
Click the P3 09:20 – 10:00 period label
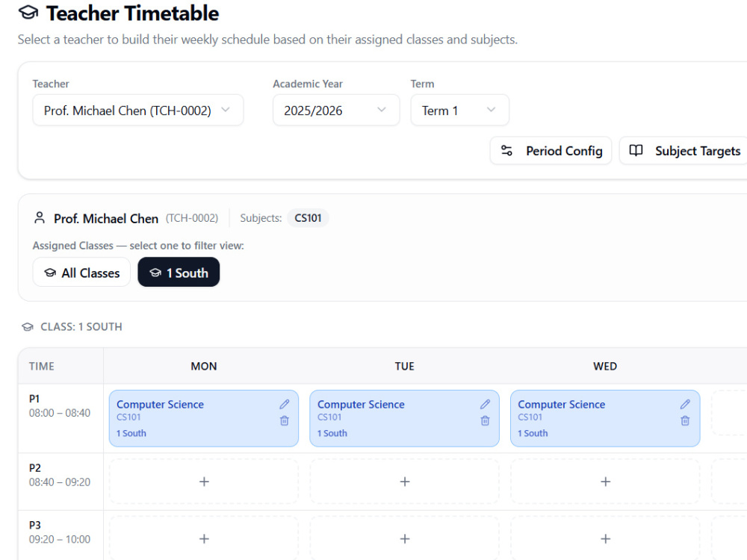(60, 532)
